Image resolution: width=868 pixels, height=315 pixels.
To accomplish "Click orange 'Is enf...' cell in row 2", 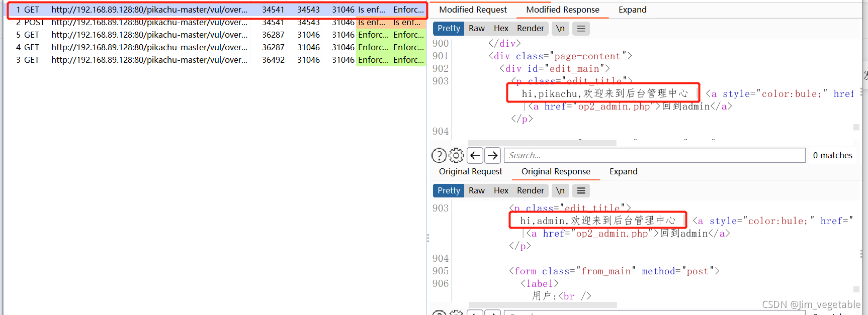I will [372, 23].
